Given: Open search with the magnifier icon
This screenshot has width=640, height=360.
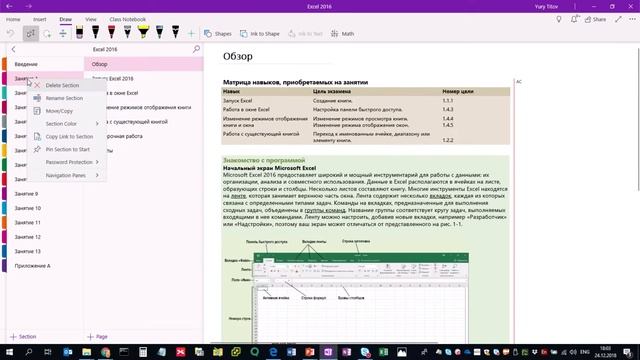Looking at the screenshot, I should pyautogui.click(x=196, y=49).
